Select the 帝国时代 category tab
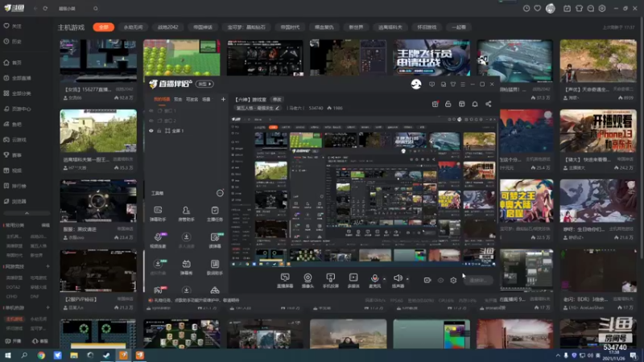Screen dimensions: 644x362 (x=290, y=27)
